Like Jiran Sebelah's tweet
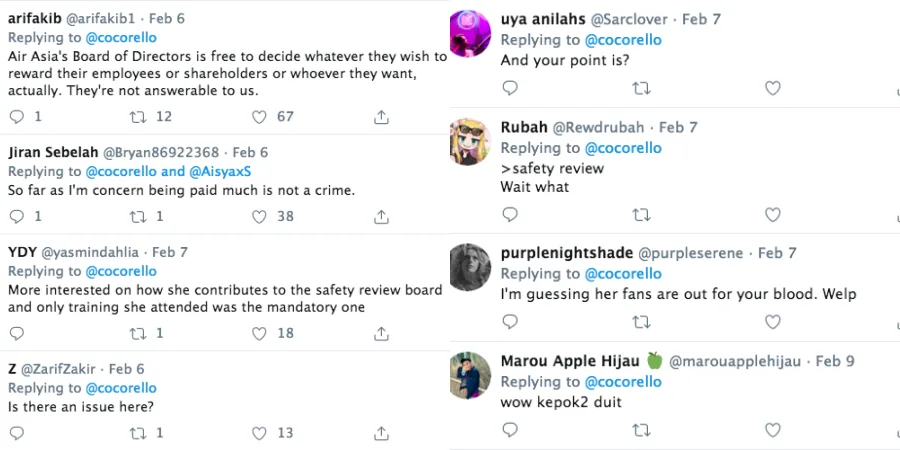 (x=260, y=216)
